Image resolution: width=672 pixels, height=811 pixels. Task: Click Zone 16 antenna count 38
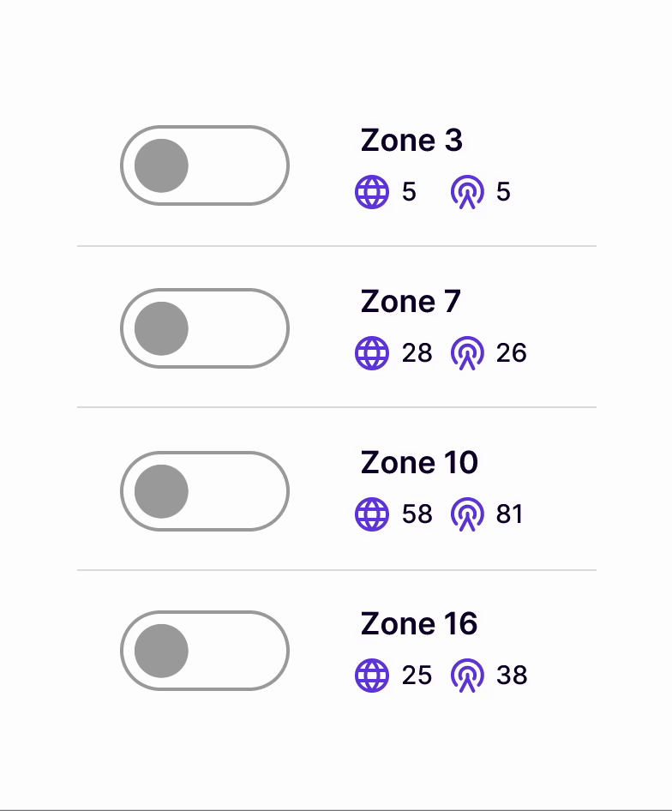pyautogui.click(x=512, y=676)
